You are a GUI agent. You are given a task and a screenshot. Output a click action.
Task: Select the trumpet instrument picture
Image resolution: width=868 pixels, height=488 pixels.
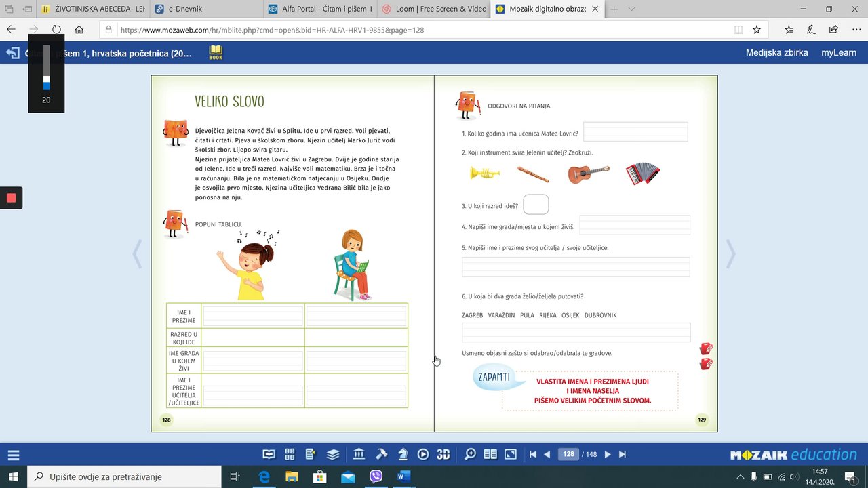[x=485, y=174]
